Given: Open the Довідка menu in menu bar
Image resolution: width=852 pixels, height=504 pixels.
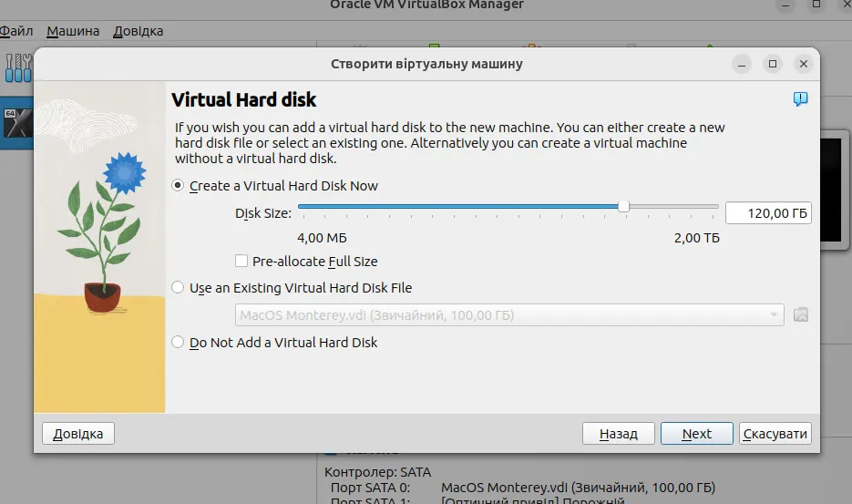Looking at the screenshot, I should pyautogui.click(x=138, y=31).
